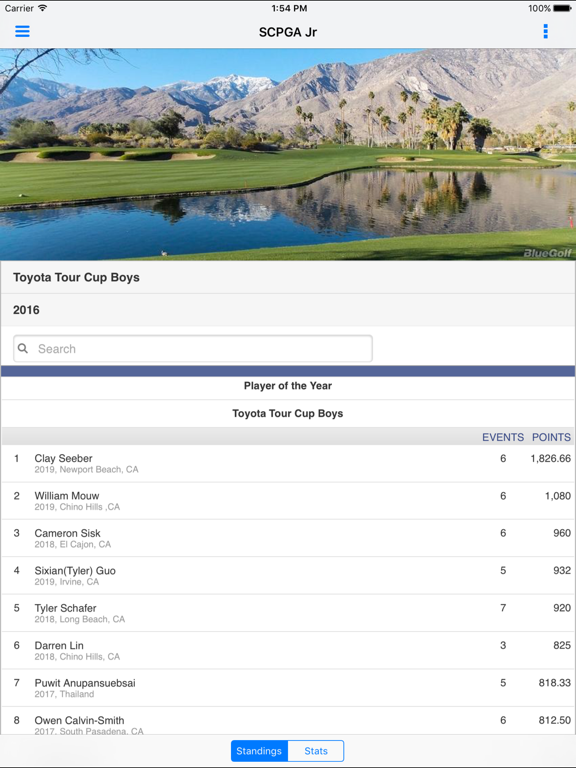
Task: Focus the Search input field
Action: (x=192, y=349)
